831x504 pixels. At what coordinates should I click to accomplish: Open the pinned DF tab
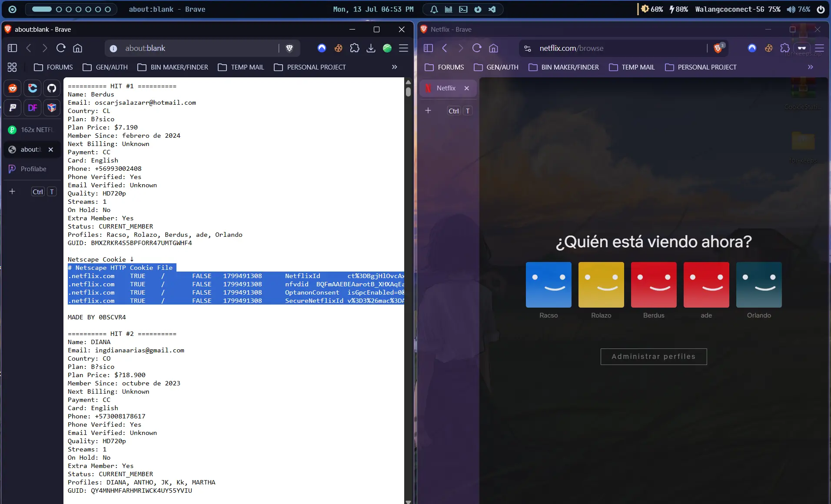pos(32,108)
